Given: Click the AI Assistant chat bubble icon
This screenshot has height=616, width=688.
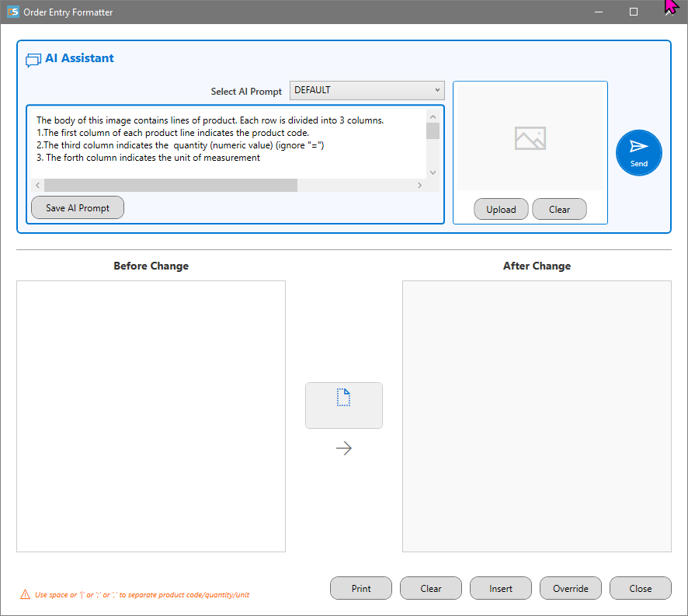Looking at the screenshot, I should (33, 60).
